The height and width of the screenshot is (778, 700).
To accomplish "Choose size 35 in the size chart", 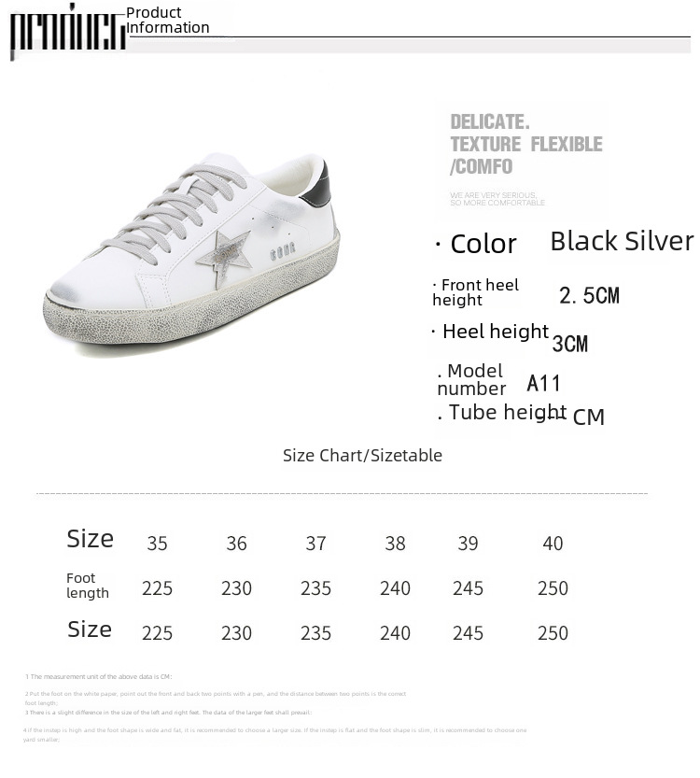I will [x=157, y=544].
